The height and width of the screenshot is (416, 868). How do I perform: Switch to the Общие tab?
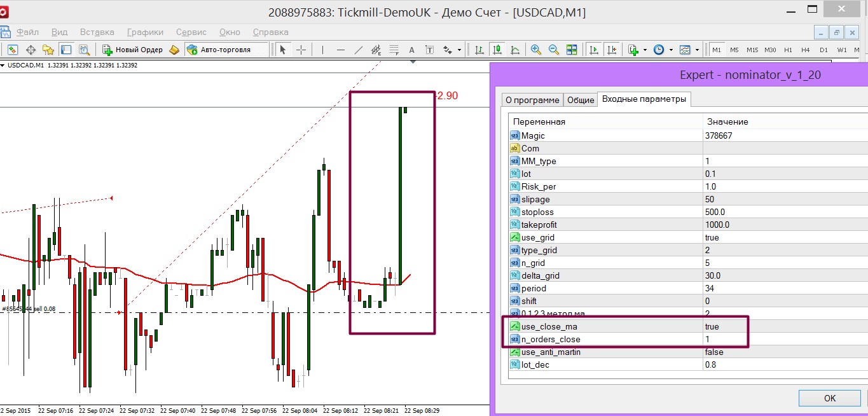581,100
